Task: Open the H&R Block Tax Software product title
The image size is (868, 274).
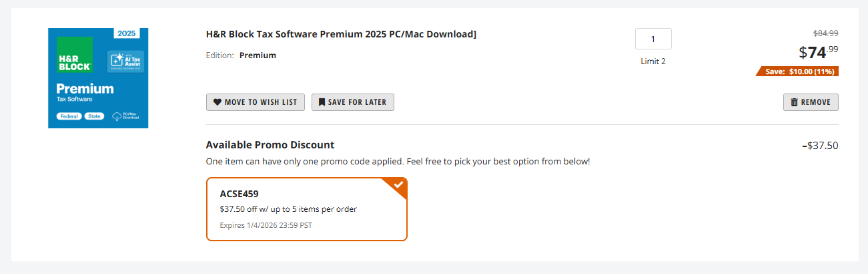Action: (341, 35)
